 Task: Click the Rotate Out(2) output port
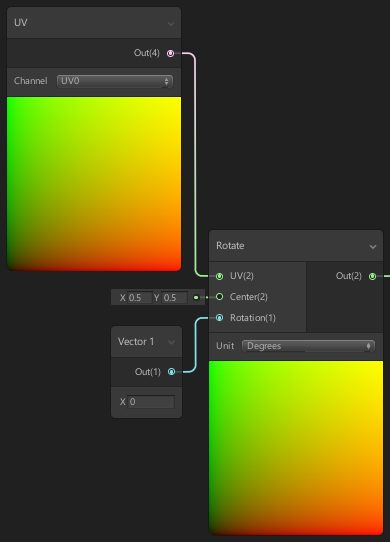click(x=372, y=276)
